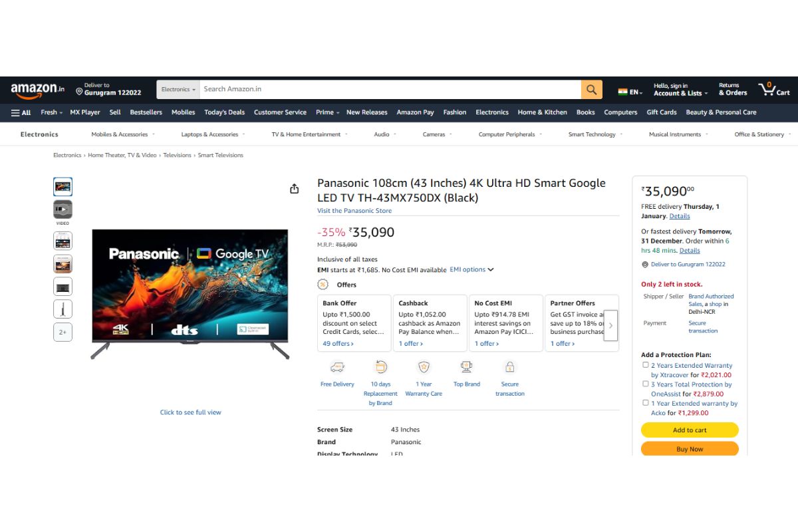The image size is (798, 532).
Task: Open the Electronics search category dropdown
Action: pos(177,88)
